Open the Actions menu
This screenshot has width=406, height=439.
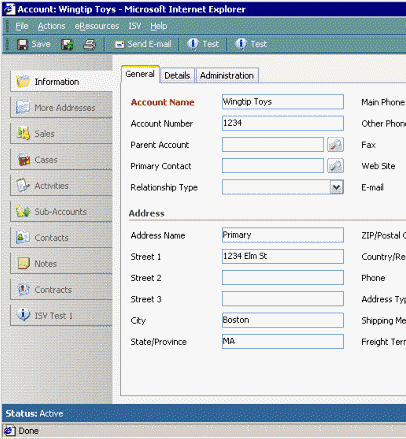pos(51,26)
